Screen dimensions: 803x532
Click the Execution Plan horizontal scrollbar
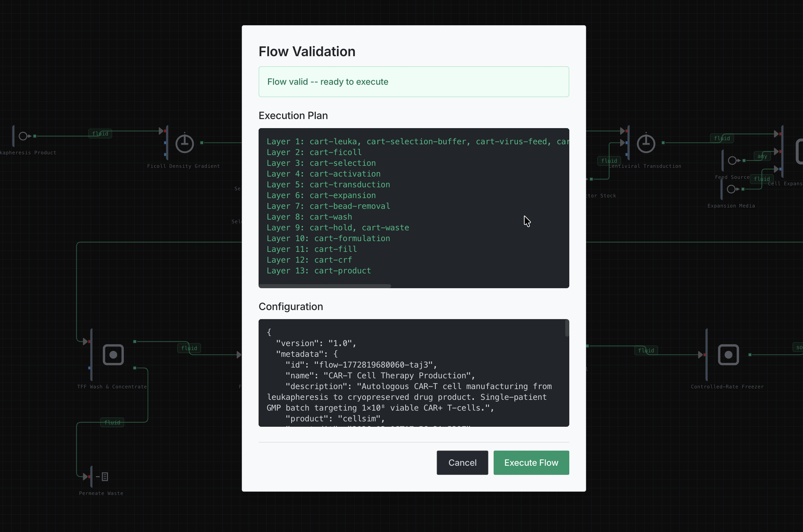coord(325,286)
